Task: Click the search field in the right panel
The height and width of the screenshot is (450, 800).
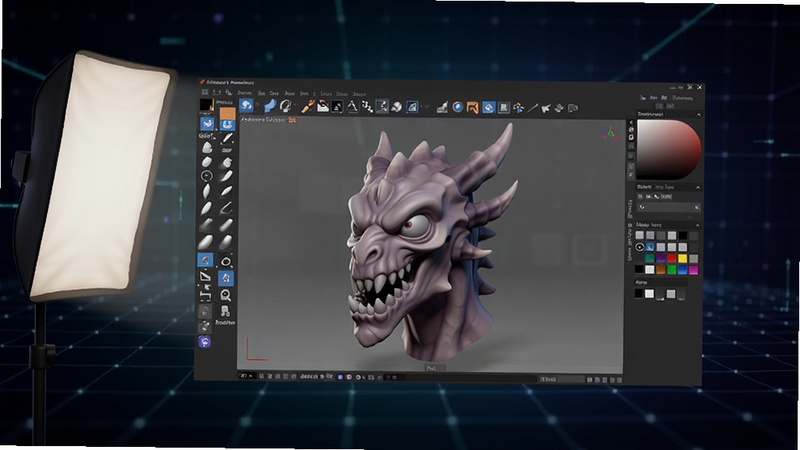Action: [x=669, y=207]
